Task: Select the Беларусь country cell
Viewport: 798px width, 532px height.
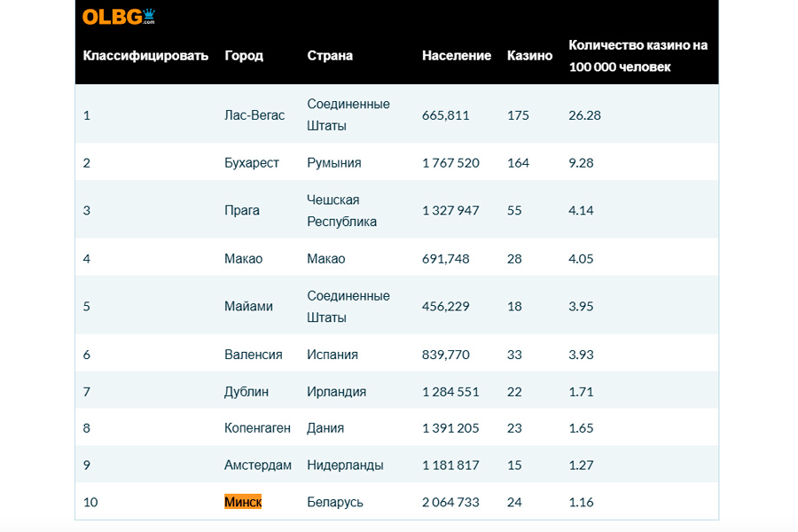Action: click(x=335, y=502)
